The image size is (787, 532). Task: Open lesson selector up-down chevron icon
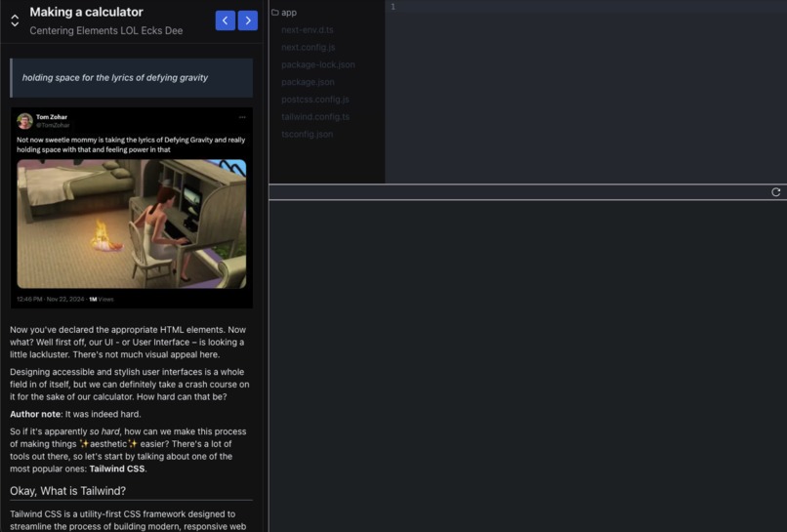[15, 20]
